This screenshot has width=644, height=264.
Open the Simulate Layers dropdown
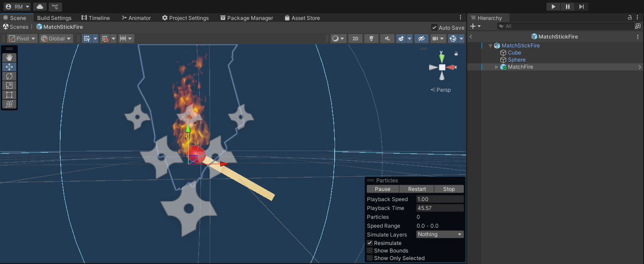point(440,234)
